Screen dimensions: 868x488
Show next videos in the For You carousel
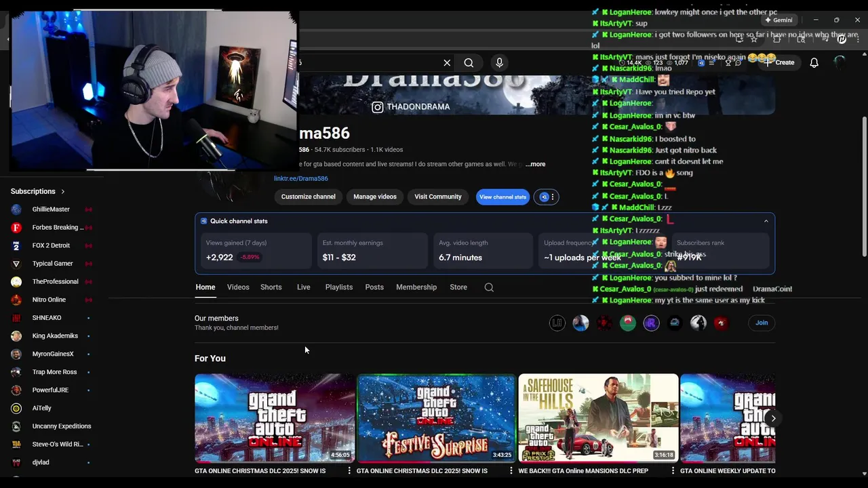[773, 418]
